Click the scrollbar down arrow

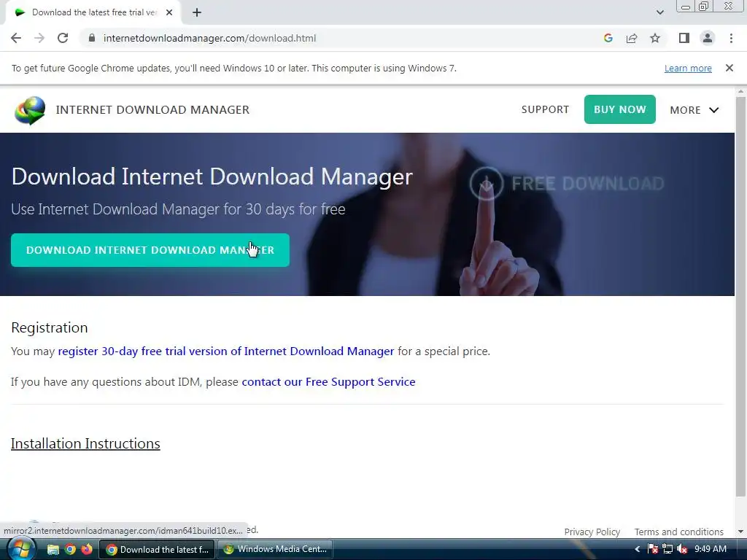[740, 531]
